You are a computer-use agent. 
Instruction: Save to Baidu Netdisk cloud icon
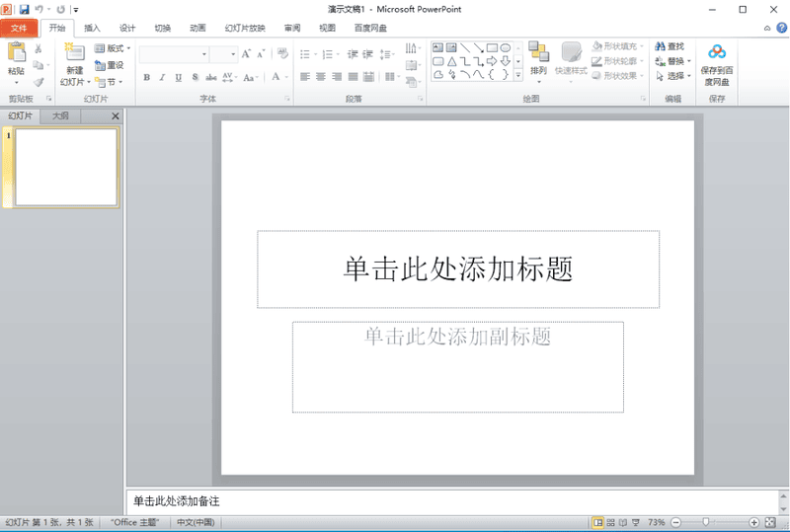pyautogui.click(x=717, y=51)
